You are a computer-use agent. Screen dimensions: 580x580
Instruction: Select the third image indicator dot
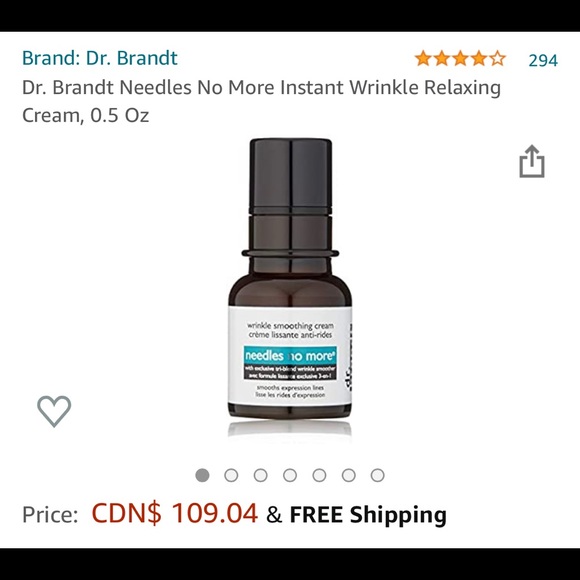click(260, 475)
